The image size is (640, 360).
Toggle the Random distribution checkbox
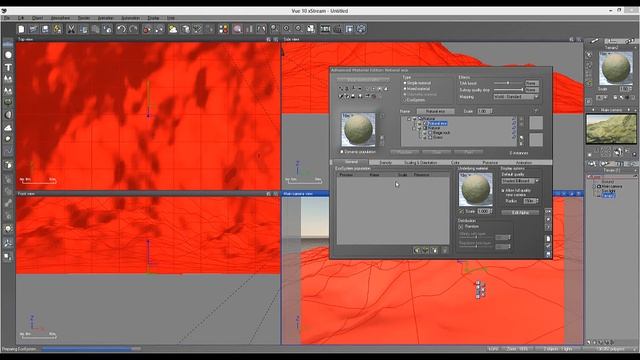click(461, 227)
